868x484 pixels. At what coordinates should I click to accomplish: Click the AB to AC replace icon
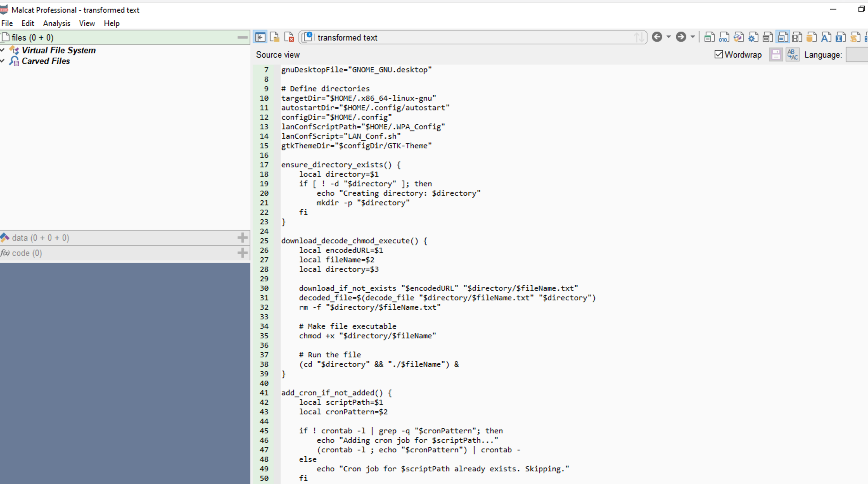[792, 54]
